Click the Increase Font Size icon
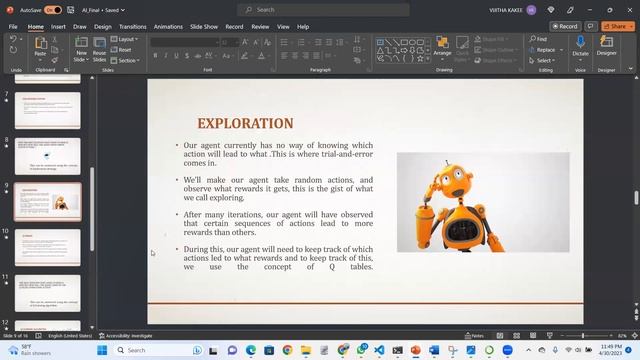640x360 pixels. (x=245, y=42)
